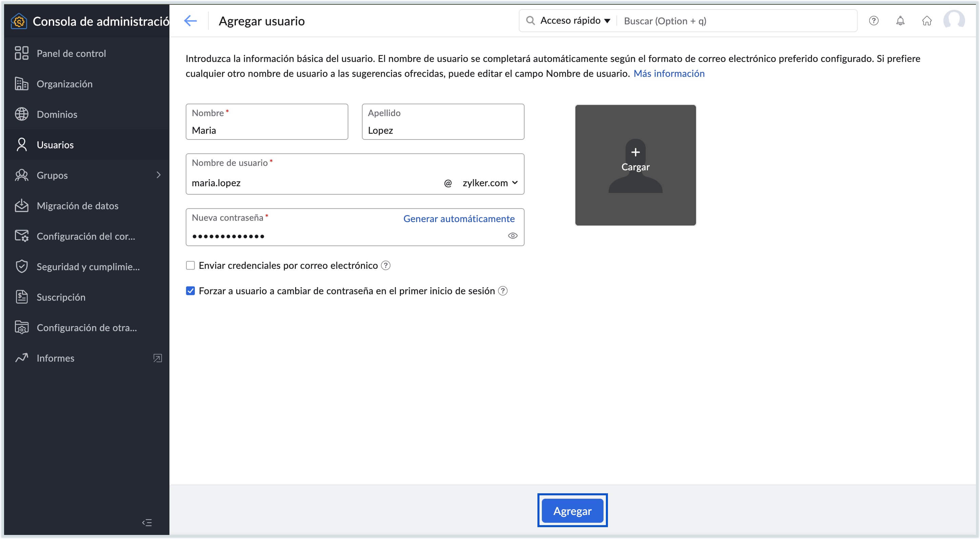Collapse the sidebar with bottom icon

[x=147, y=522]
